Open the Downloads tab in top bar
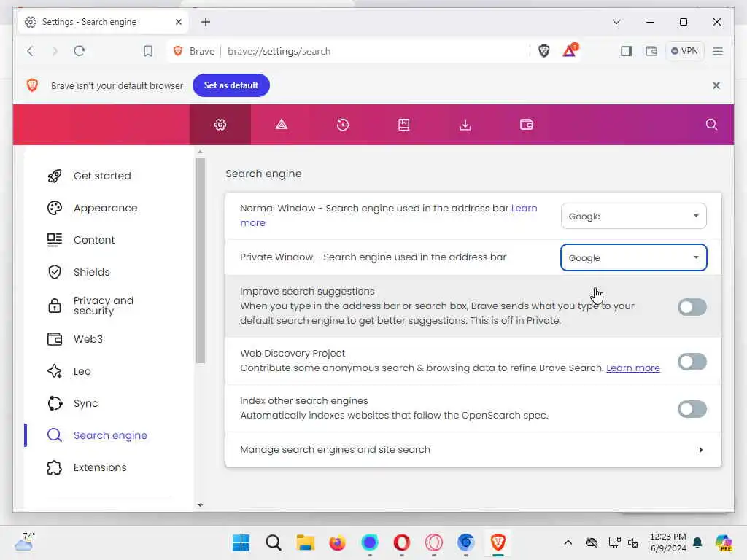 click(465, 125)
